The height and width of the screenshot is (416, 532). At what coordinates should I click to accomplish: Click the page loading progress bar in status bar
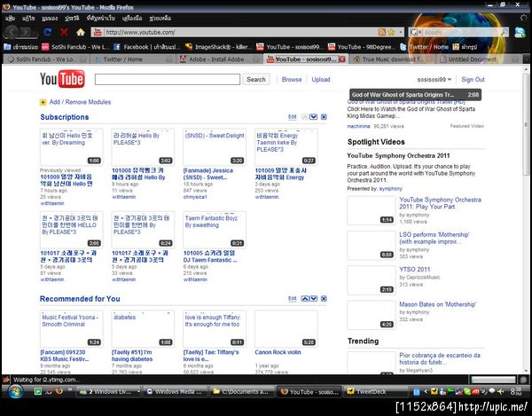(494, 380)
